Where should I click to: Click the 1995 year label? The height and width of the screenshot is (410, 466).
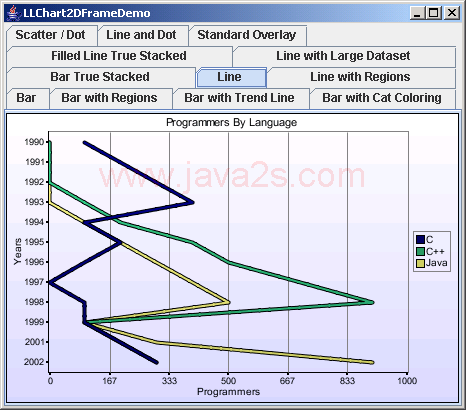click(x=34, y=242)
